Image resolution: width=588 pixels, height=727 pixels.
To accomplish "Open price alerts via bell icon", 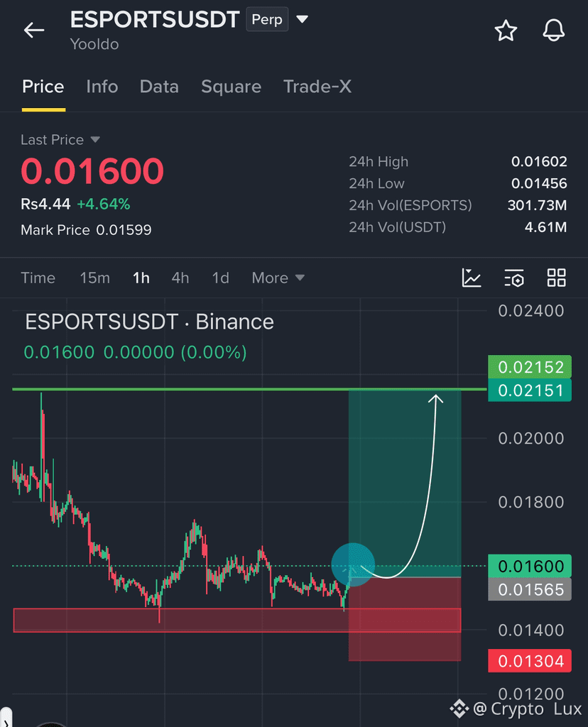I will [554, 31].
